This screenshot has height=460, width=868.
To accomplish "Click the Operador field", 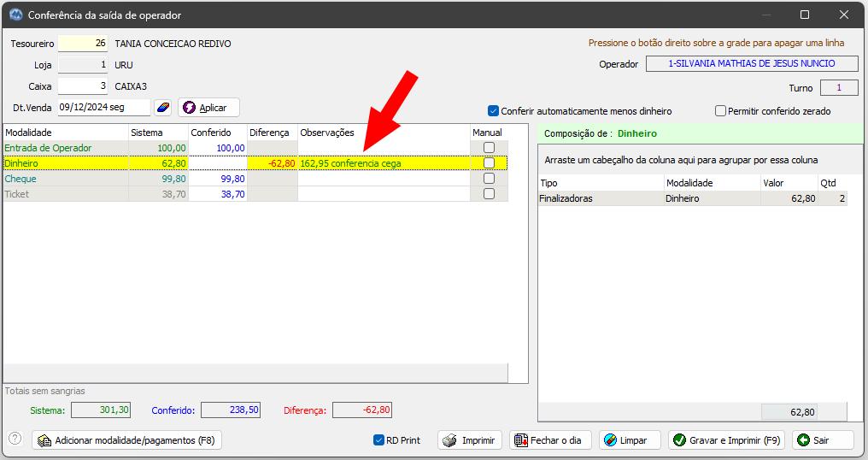I will coord(752,64).
